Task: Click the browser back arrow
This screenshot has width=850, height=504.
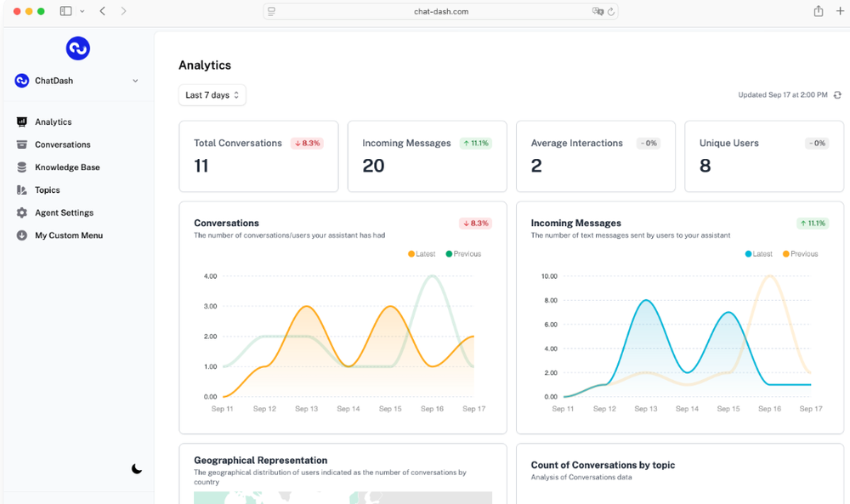Action: [103, 11]
